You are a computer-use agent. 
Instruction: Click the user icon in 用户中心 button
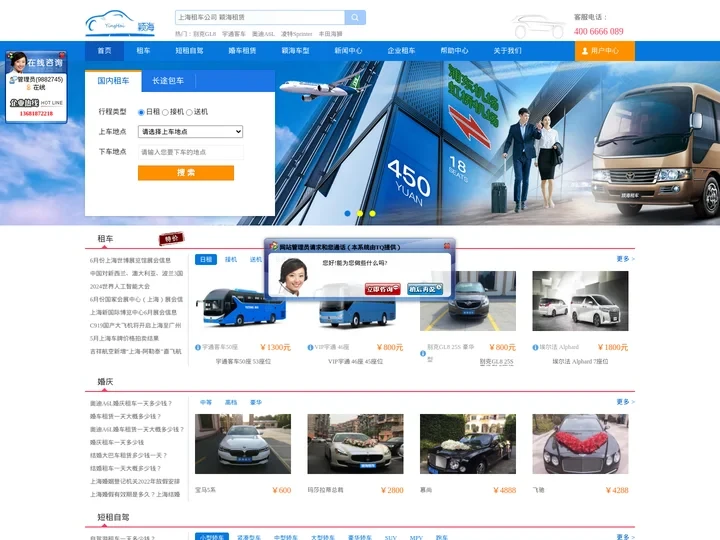tap(585, 51)
